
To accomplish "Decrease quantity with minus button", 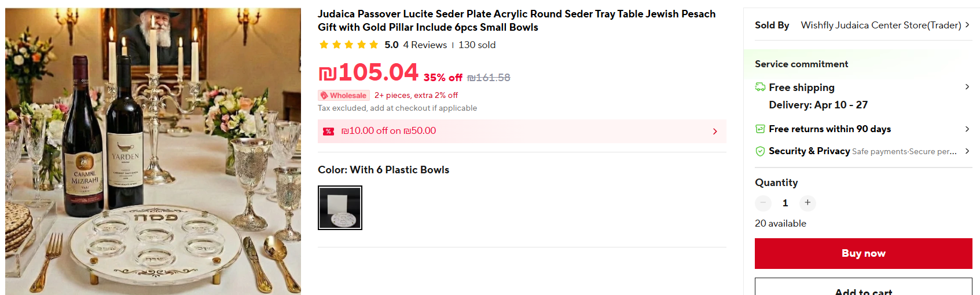I will pyautogui.click(x=763, y=203).
